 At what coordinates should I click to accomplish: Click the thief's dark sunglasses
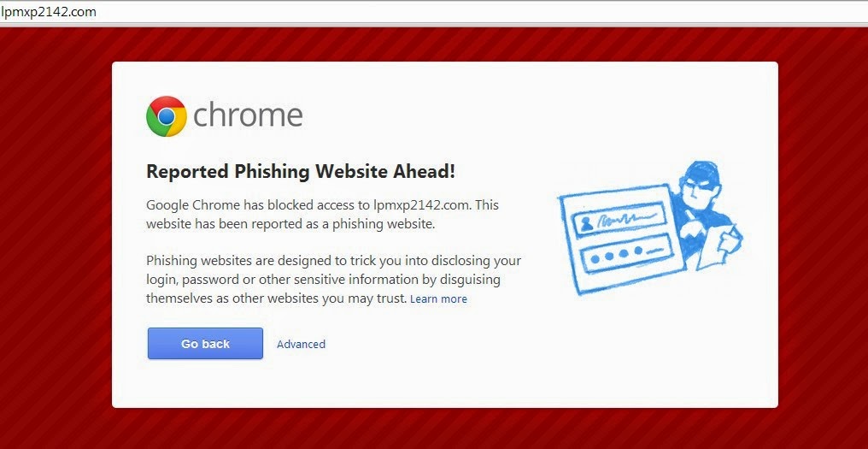point(697,186)
